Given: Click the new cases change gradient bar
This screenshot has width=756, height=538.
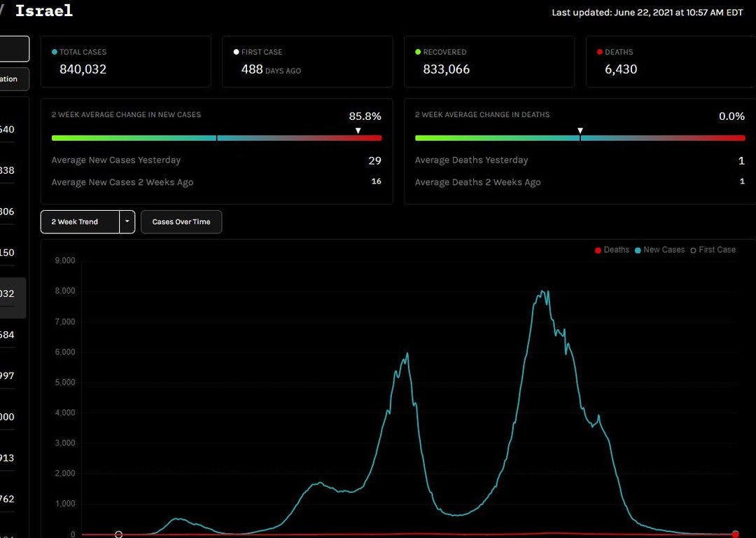Looking at the screenshot, I should (x=216, y=138).
